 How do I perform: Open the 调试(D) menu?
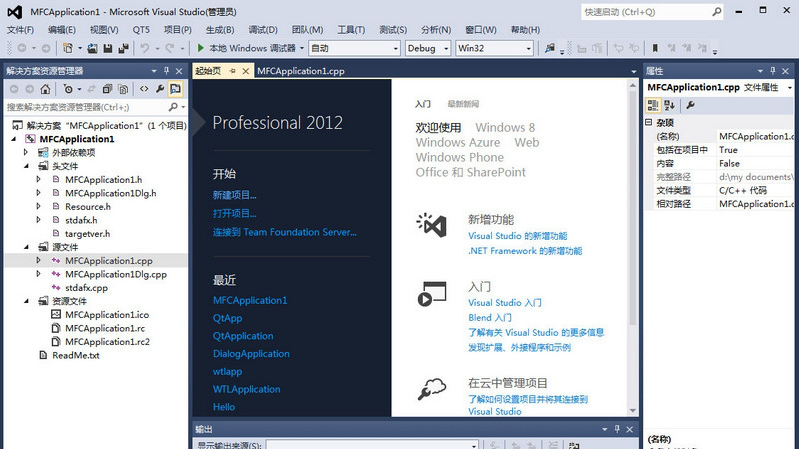pos(263,30)
